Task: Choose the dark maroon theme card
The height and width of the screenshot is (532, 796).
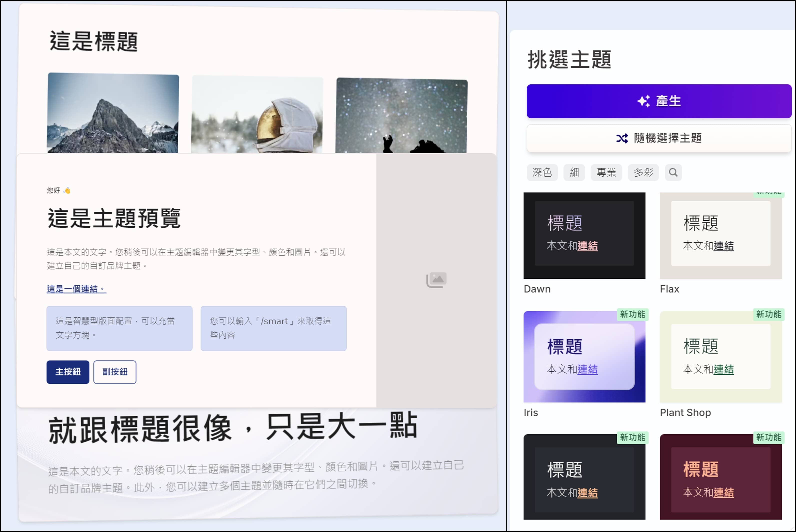Action: [x=720, y=477]
